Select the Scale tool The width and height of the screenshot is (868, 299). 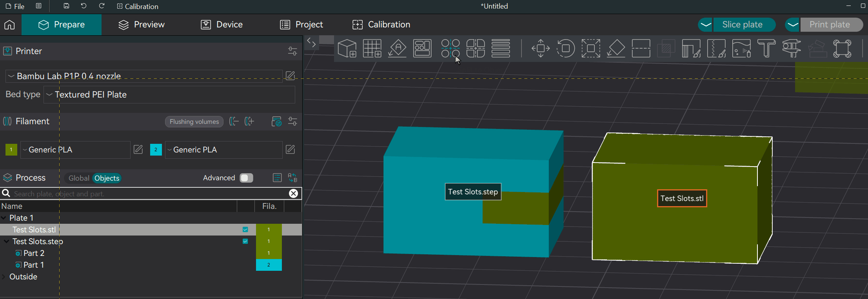click(x=591, y=49)
